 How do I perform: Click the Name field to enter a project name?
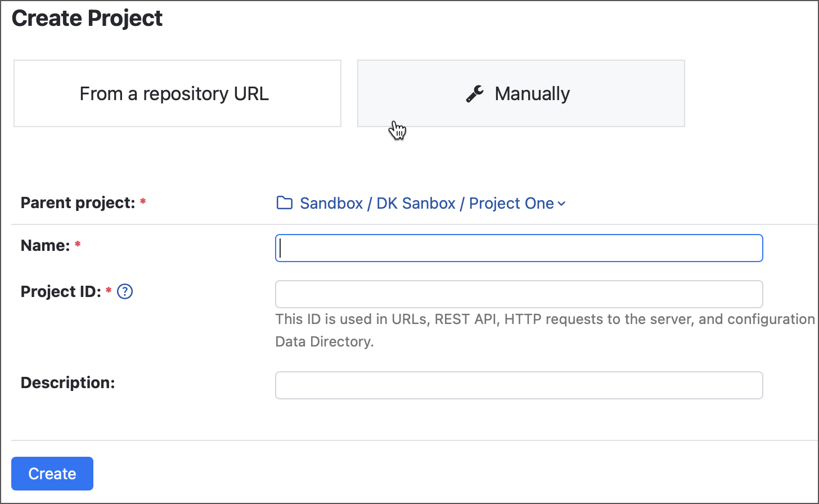517,247
